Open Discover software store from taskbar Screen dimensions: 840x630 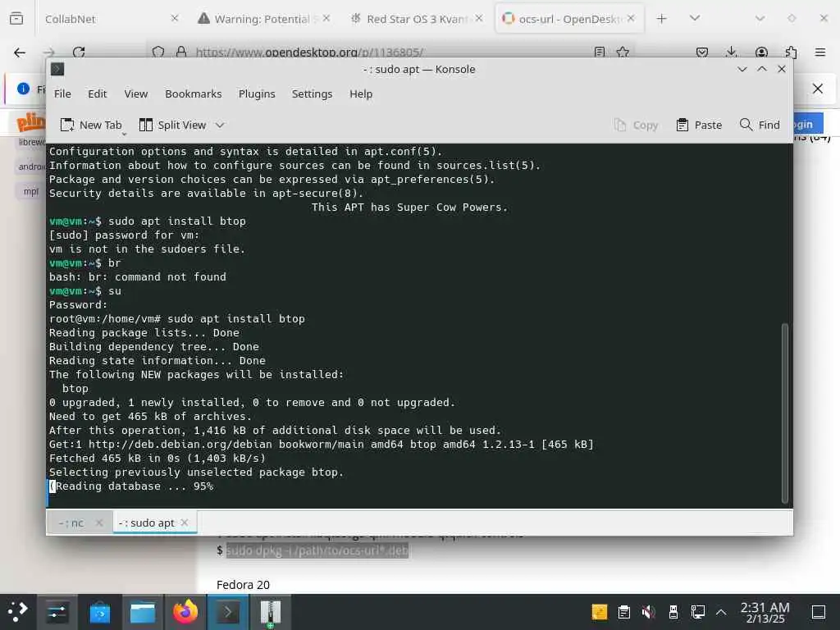99,612
